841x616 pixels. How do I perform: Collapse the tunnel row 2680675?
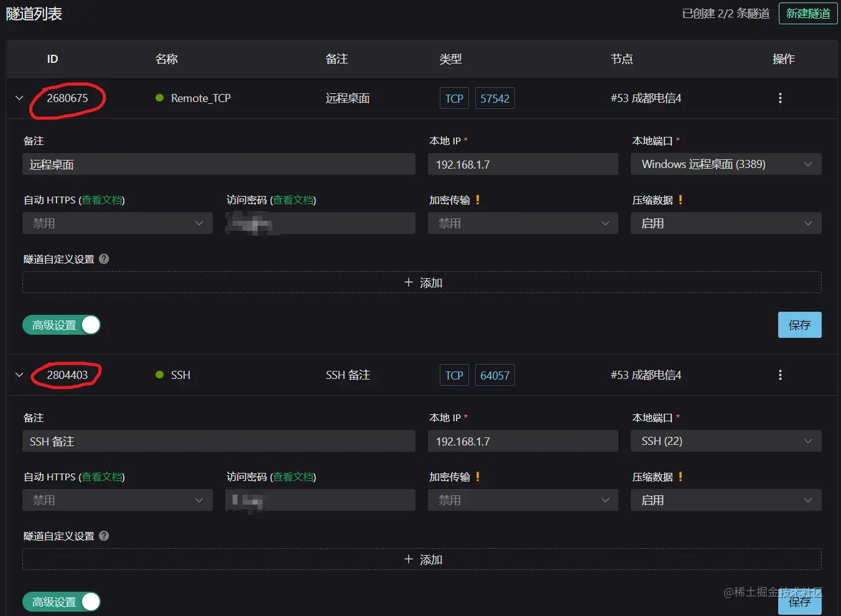(19, 98)
